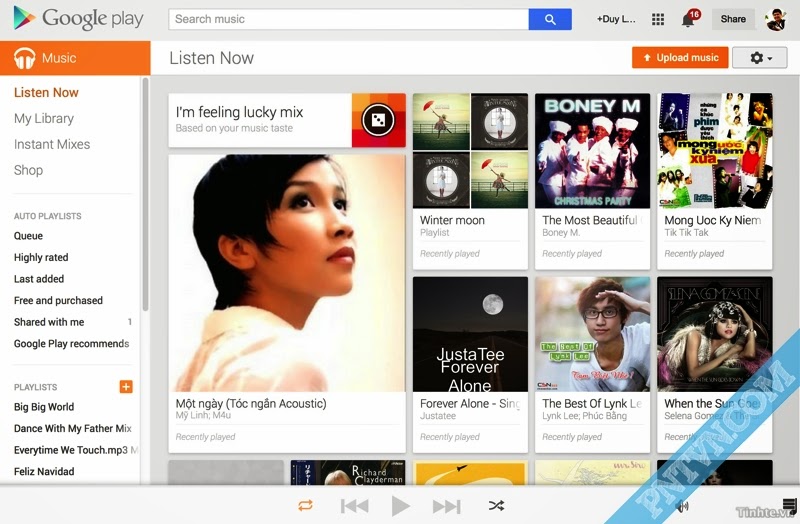Open Dance With My Father Mix
This screenshot has width=800, height=524.
pos(73,428)
